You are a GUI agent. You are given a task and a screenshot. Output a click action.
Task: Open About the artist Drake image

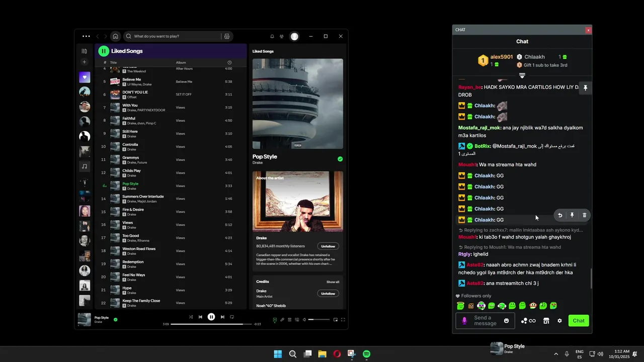coord(298,201)
